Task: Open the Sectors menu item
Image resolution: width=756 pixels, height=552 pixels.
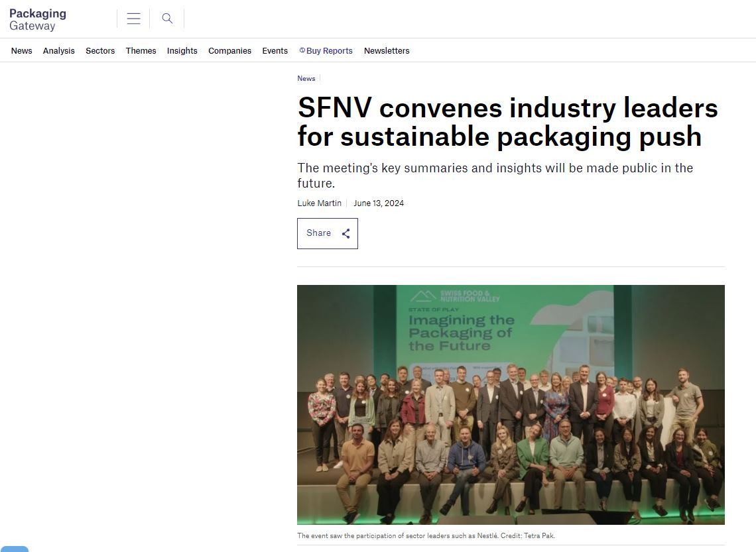Action: coord(100,51)
